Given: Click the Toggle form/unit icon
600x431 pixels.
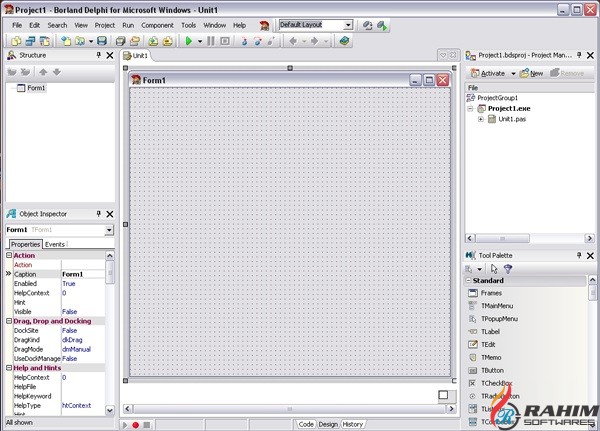Looking at the screenshot, I should pos(45,41).
